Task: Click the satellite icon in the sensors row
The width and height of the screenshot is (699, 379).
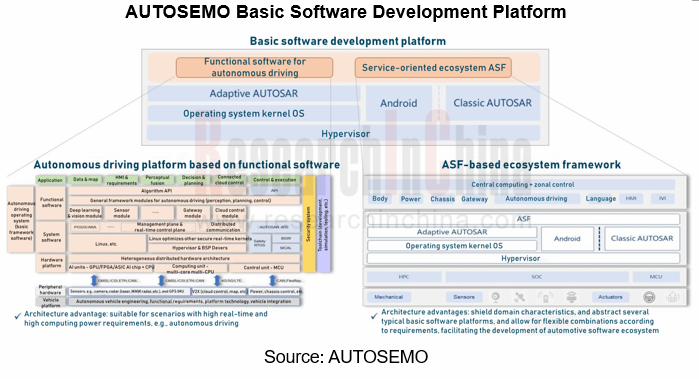Action: 519,297
